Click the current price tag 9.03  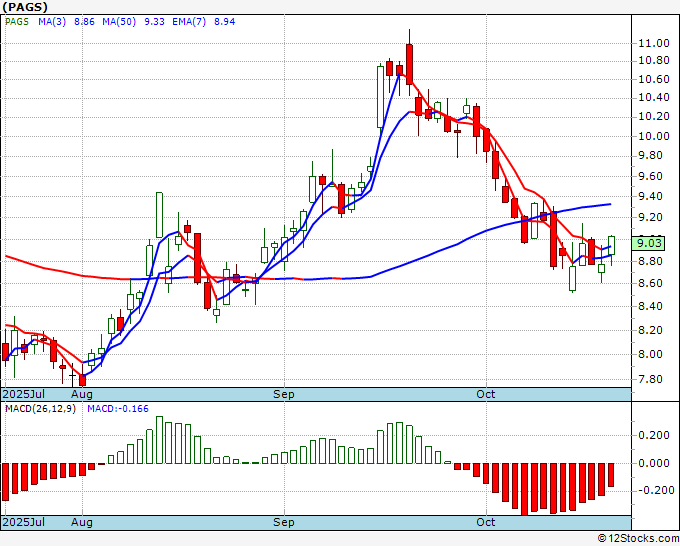[648, 243]
